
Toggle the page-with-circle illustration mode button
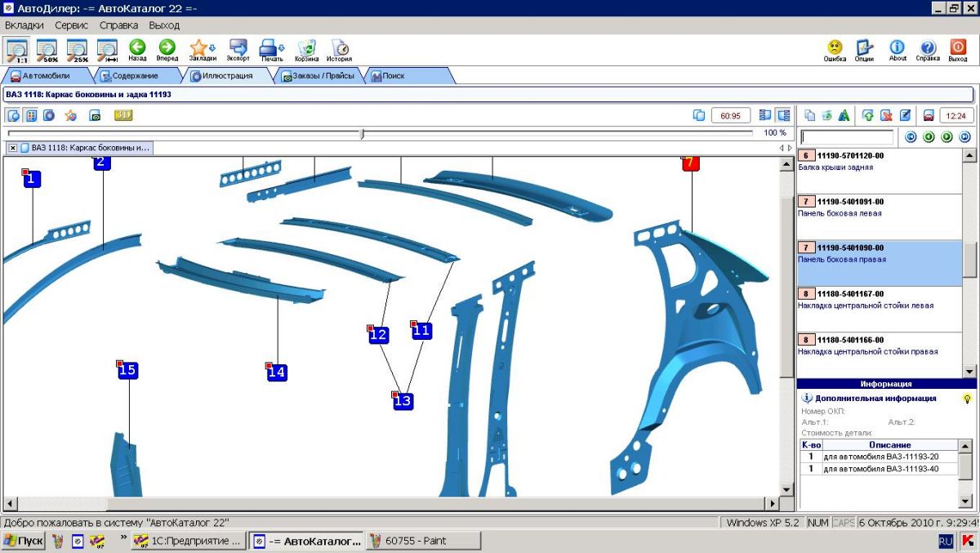click(x=14, y=115)
